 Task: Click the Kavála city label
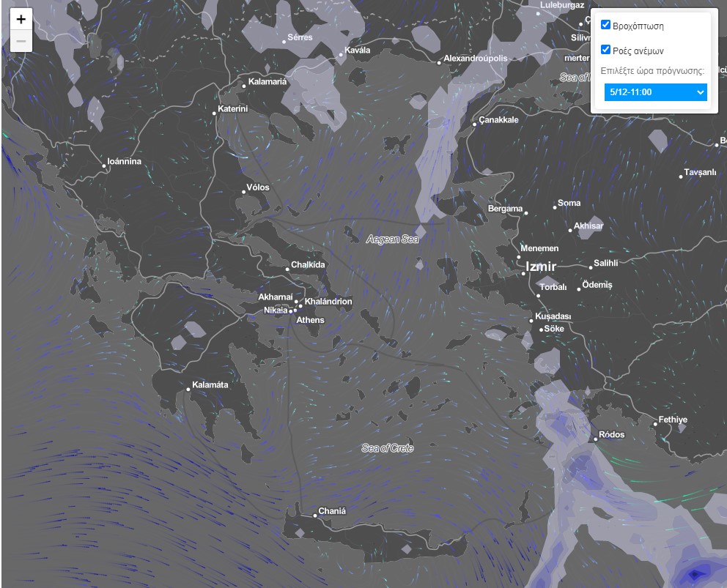pos(358,50)
